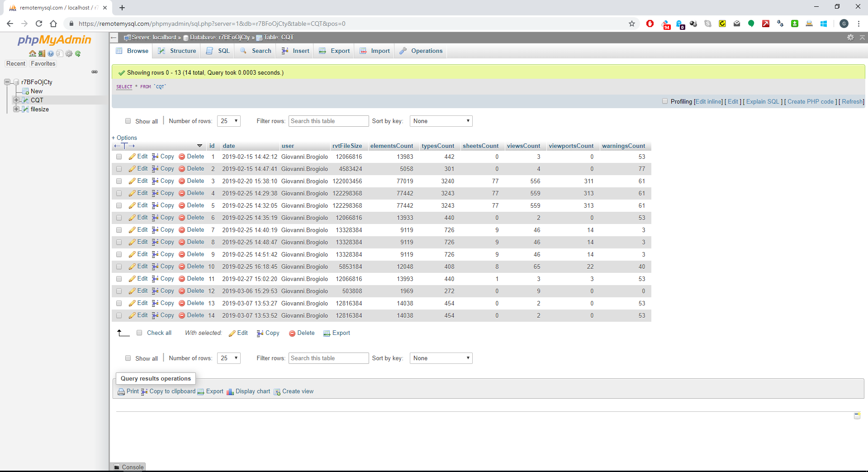This screenshot has width=868, height=472.
Task: Tick the lower Show all checkbox
Action: coord(128,358)
